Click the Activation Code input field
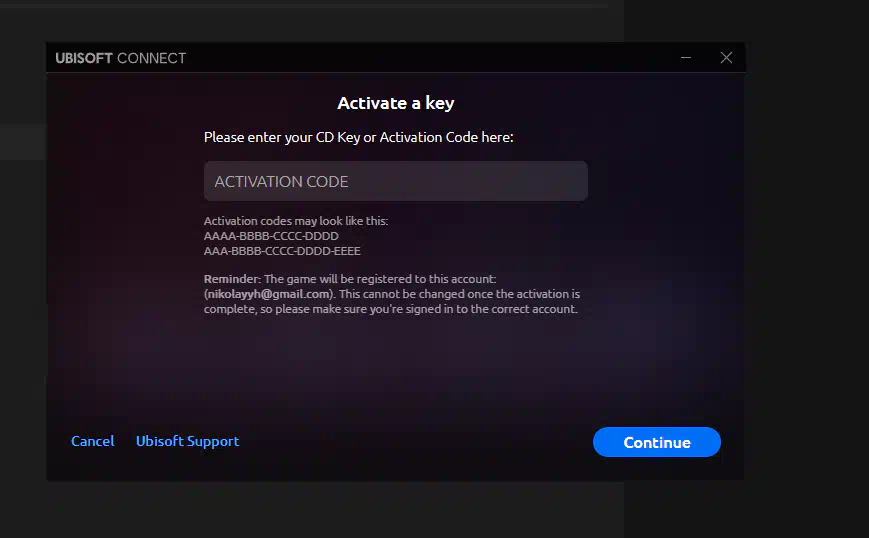Screen dimensions: 869x538 coord(395,181)
